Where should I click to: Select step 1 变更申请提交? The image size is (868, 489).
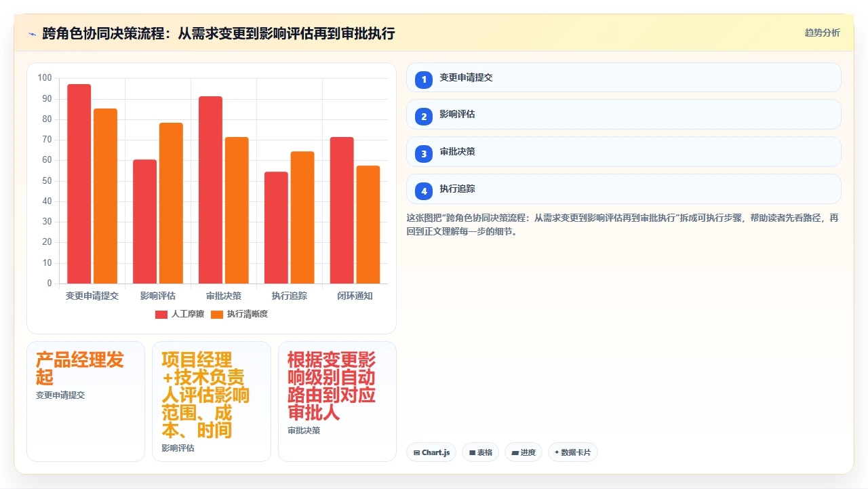[x=623, y=77]
